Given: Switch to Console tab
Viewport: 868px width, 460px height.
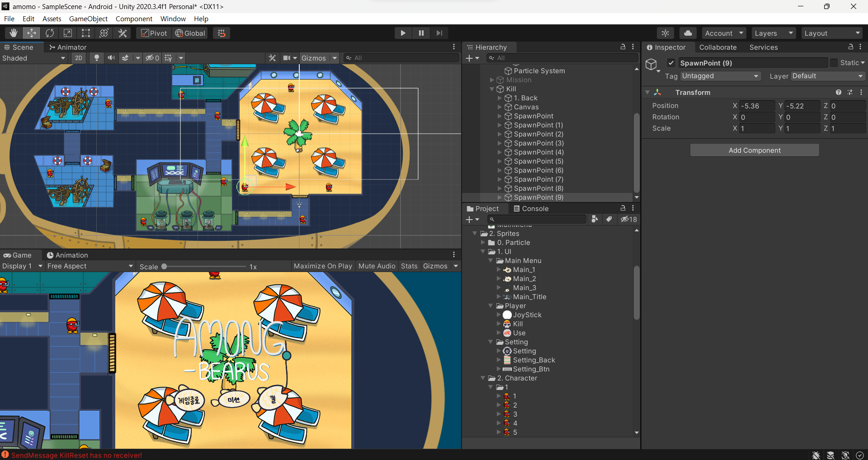Looking at the screenshot, I should [531, 208].
